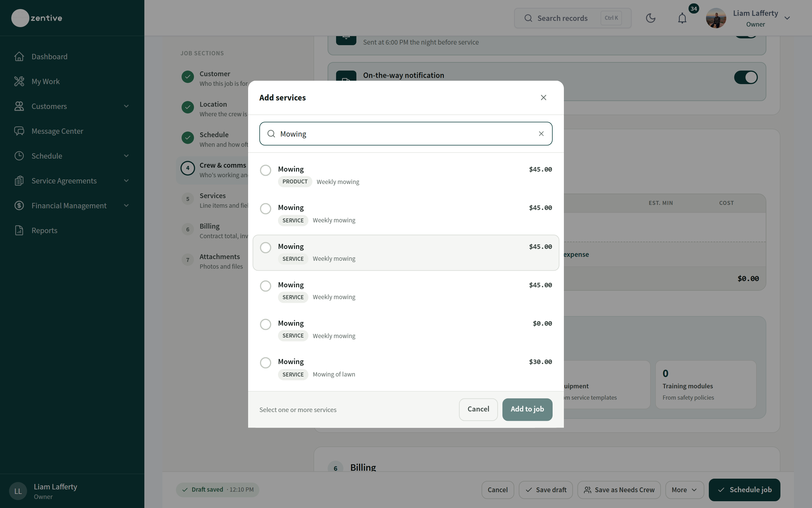
Task: Click the Customer completed checkmark icon
Action: (x=187, y=76)
